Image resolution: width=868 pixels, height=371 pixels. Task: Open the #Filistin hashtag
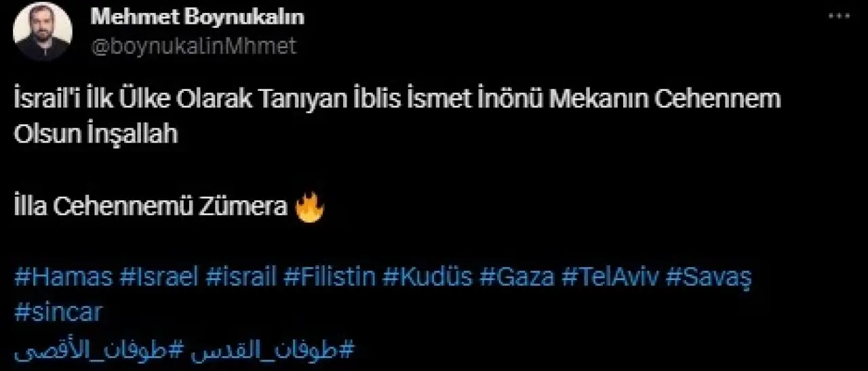click(330, 277)
